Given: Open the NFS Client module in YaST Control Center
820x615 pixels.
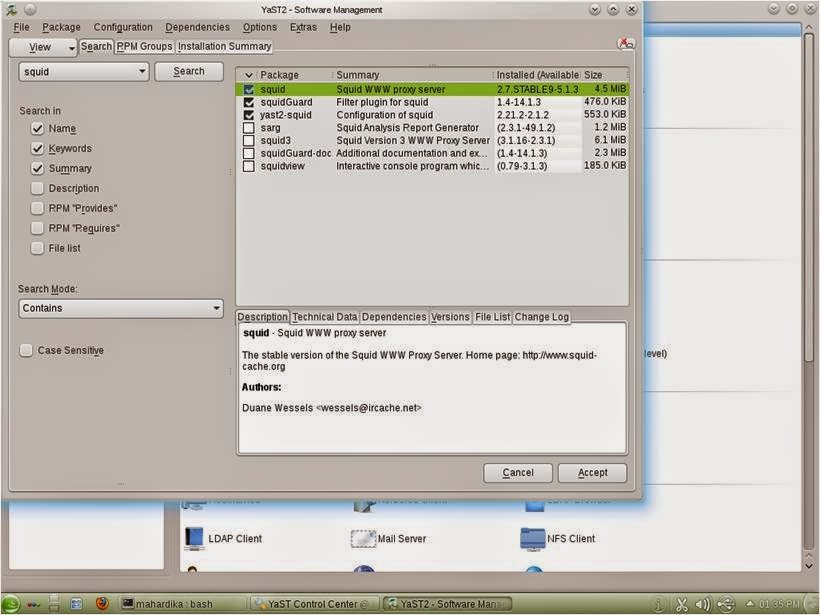Looking at the screenshot, I should coord(558,539).
